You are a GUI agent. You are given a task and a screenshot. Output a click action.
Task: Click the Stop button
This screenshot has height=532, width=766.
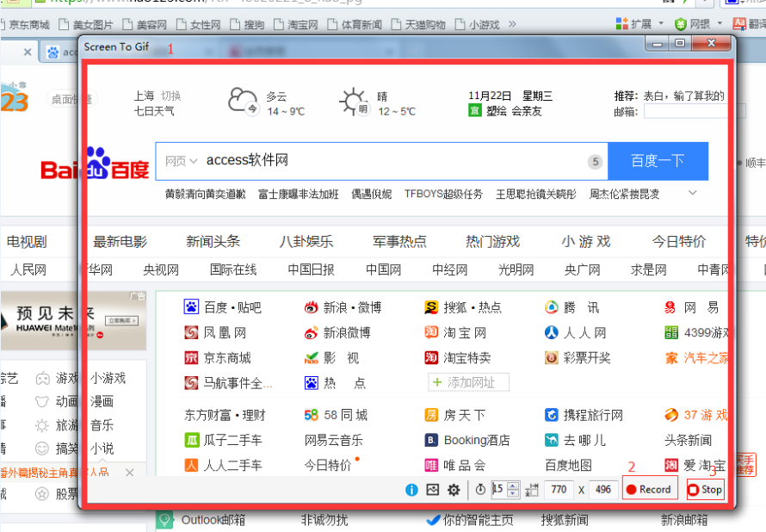click(x=705, y=489)
